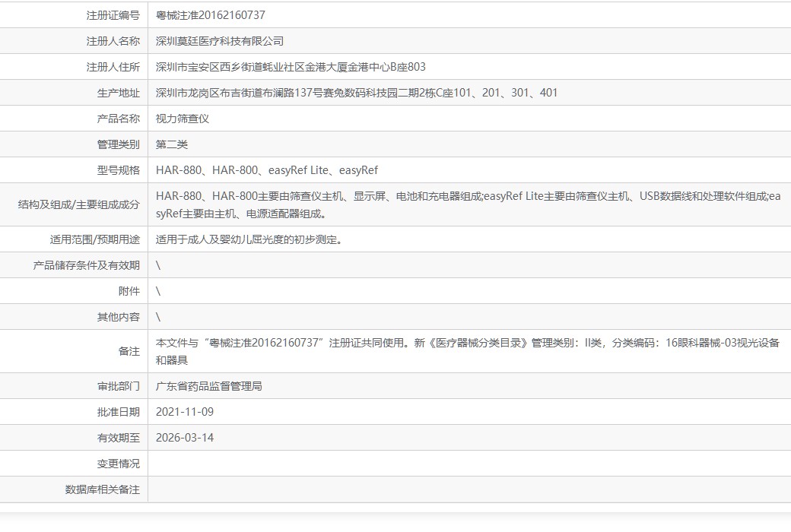Click the remark text starting 本文件与

click(468, 351)
